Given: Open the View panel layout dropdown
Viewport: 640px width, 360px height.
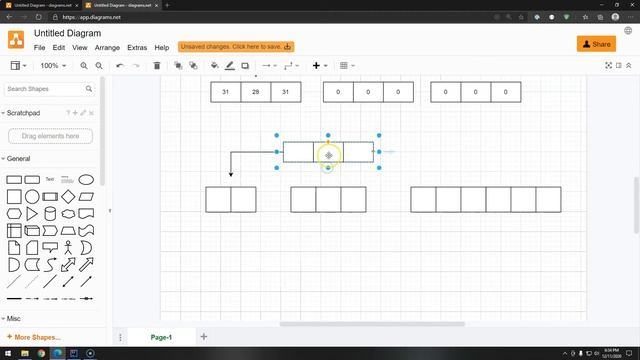Looking at the screenshot, I should point(18,66).
